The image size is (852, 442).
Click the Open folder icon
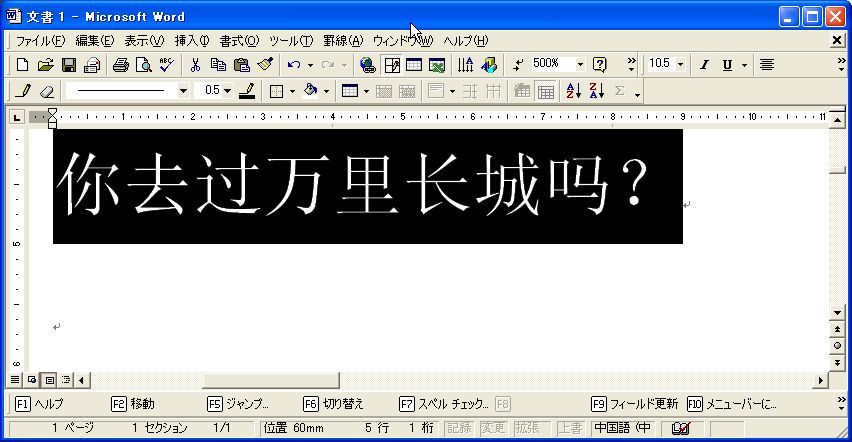45,65
